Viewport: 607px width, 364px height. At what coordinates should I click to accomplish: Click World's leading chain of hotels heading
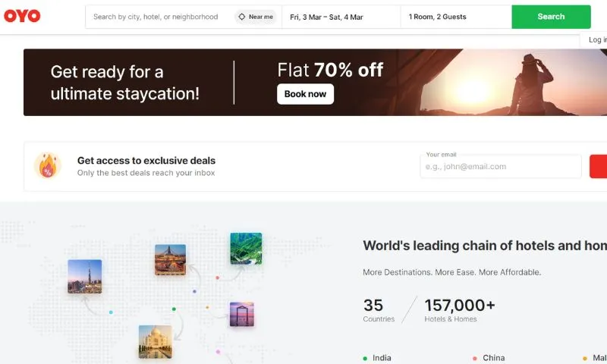tap(485, 246)
